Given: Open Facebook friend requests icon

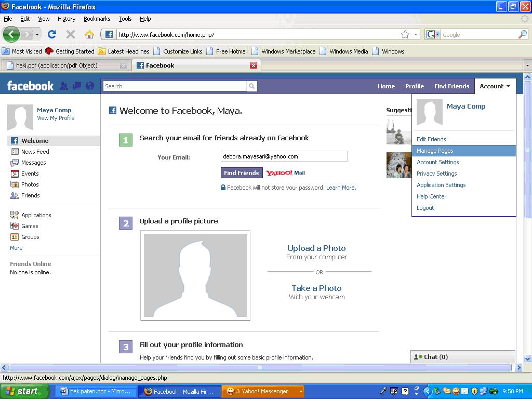Looking at the screenshot, I should click(x=64, y=86).
